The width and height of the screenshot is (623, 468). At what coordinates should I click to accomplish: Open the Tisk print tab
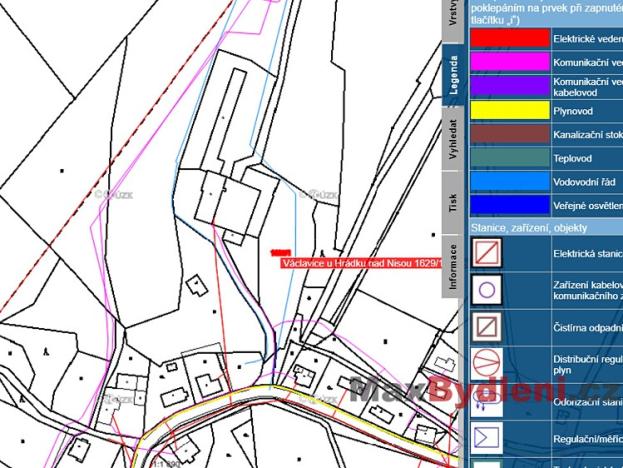pyautogui.click(x=454, y=203)
